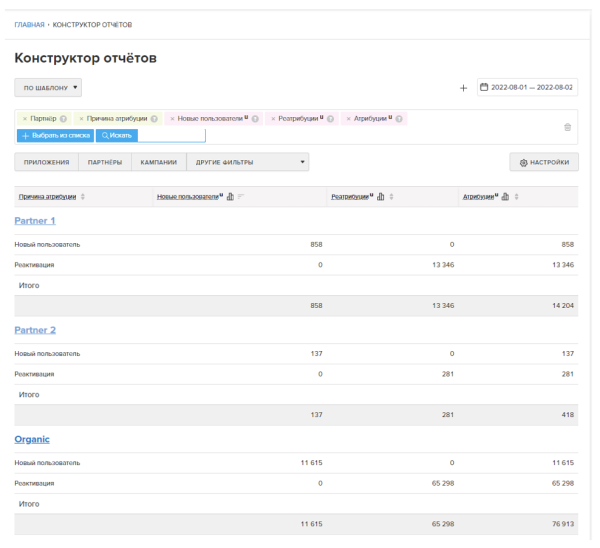Click chart icon in Атрибуции column header
This screenshot has width=600, height=548.
click(506, 196)
